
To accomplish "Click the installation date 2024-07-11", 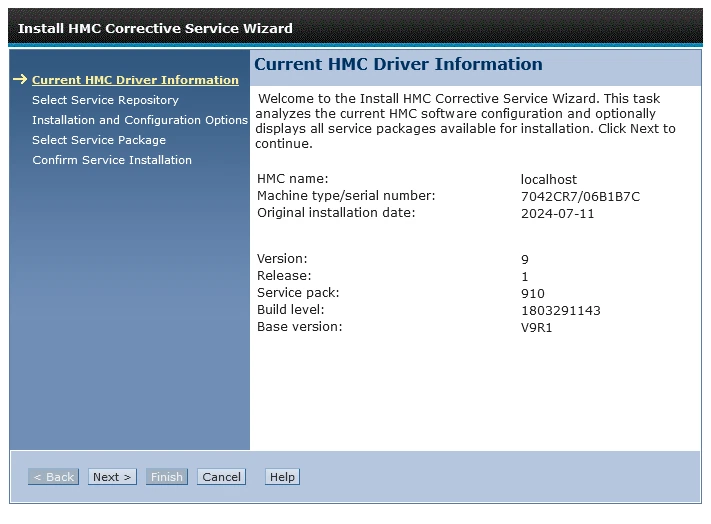I will 557,213.
